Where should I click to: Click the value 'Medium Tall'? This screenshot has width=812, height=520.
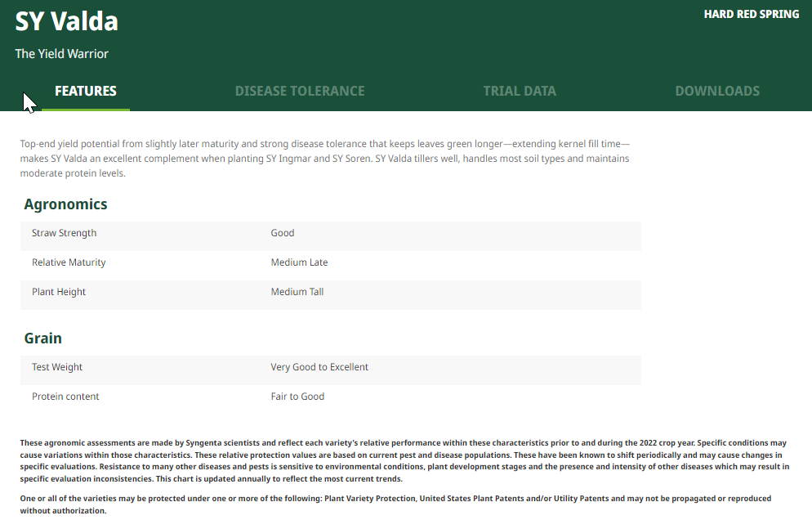(x=297, y=292)
